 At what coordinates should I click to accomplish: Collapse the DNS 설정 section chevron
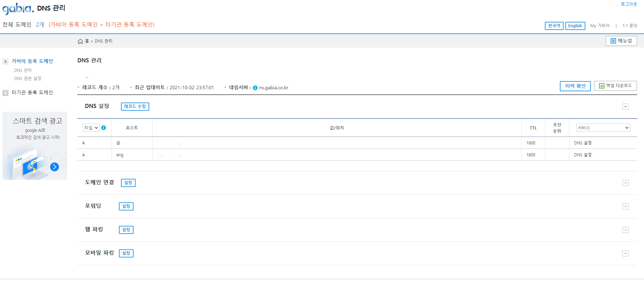pos(626,107)
